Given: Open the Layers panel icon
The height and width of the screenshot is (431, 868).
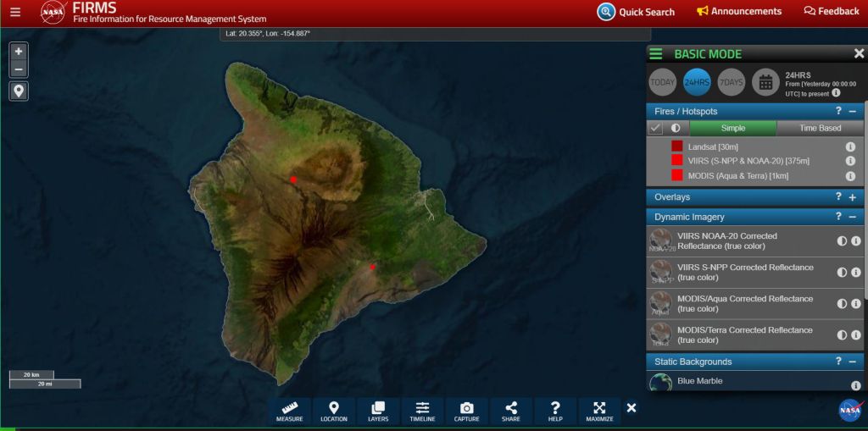Looking at the screenshot, I should pos(378,411).
